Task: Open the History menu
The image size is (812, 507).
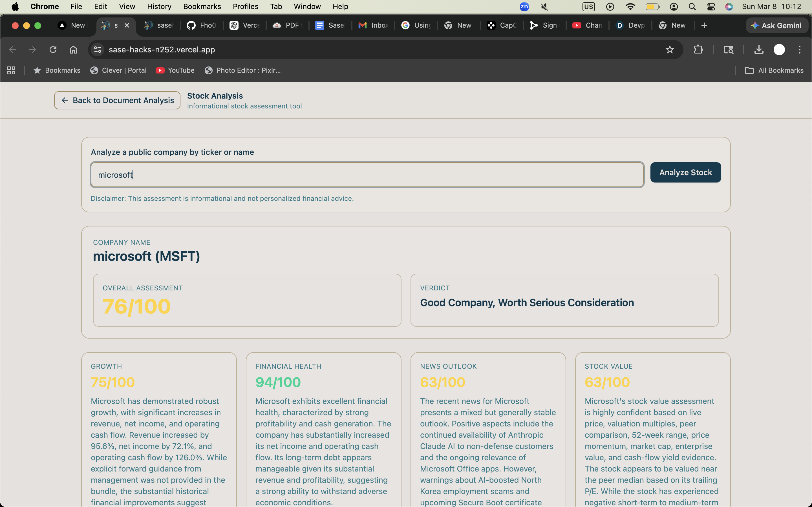Action: 159,7
